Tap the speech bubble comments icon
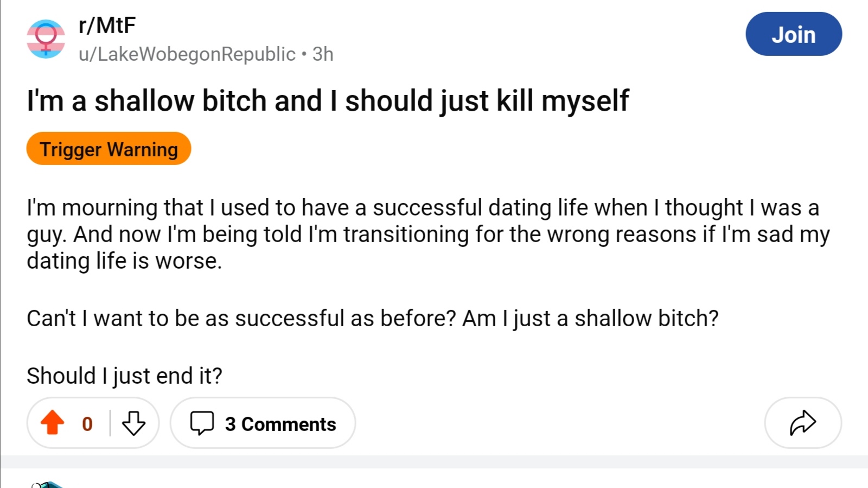868x488 pixels. point(202,423)
